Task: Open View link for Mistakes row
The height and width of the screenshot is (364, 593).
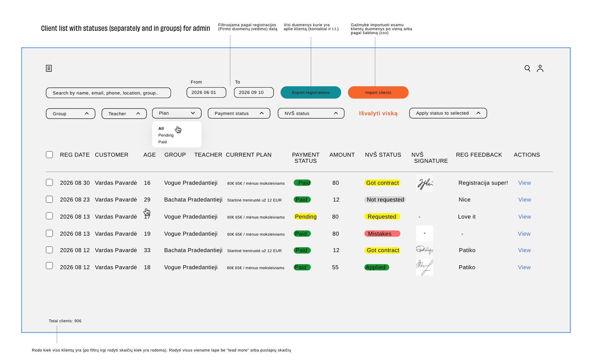Action: 524,234
